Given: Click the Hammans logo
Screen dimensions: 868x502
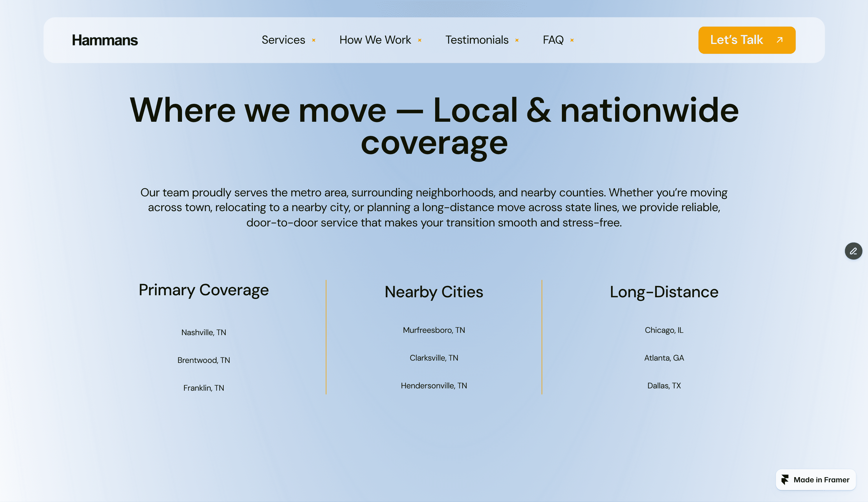Looking at the screenshot, I should pos(105,40).
